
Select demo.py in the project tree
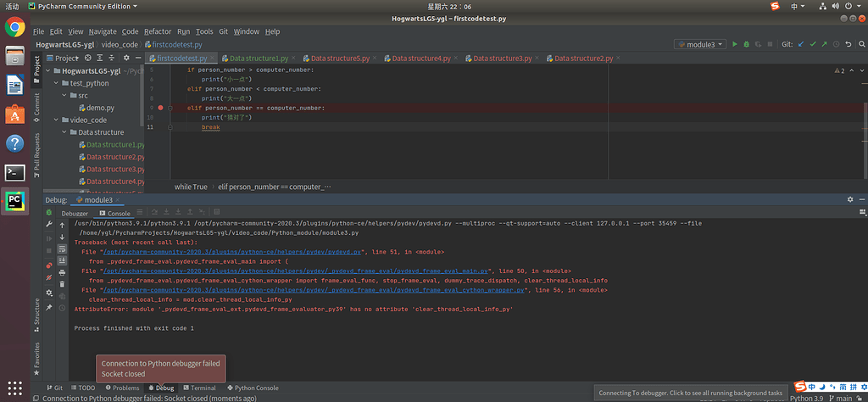click(x=97, y=108)
